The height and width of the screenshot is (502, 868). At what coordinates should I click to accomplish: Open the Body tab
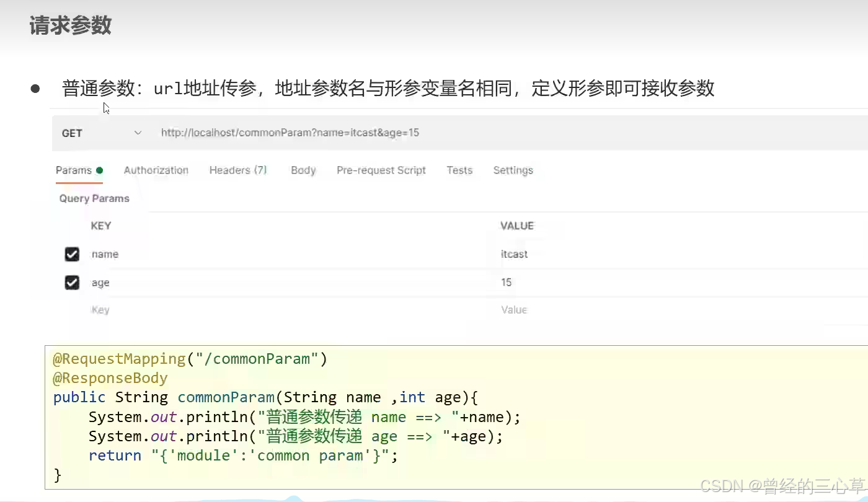coord(303,170)
